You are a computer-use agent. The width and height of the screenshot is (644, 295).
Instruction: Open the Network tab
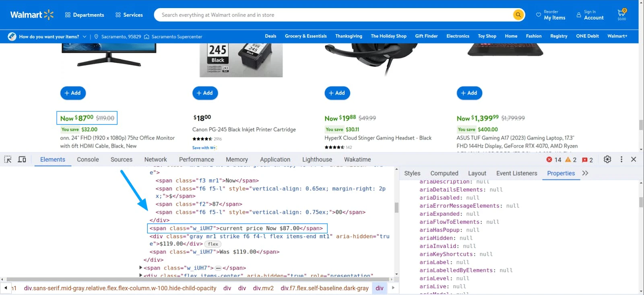(155, 160)
